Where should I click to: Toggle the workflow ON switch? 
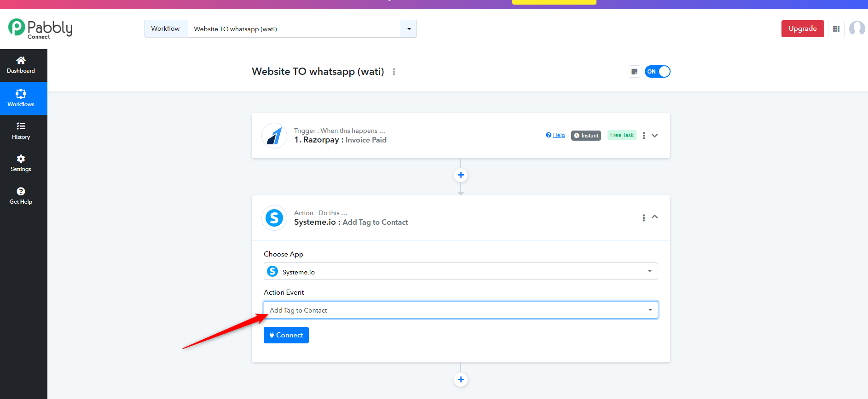click(657, 72)
